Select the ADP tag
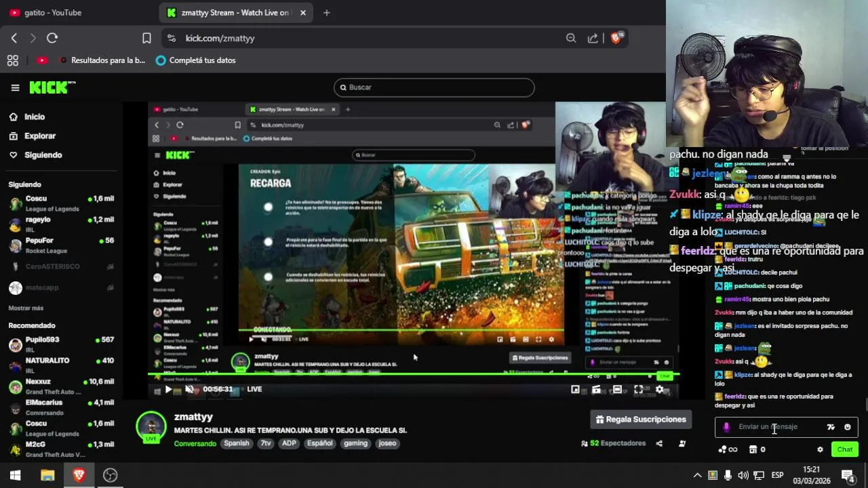 [x=289, y=443]
